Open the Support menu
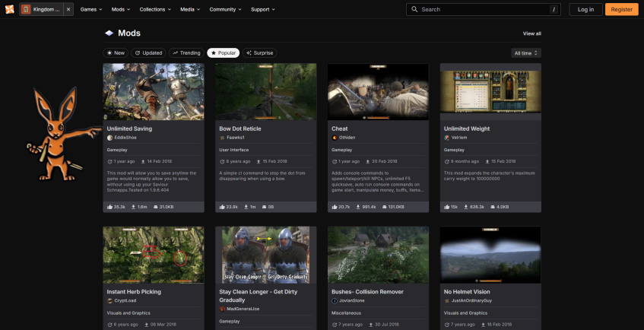 (x=262, y=9)
